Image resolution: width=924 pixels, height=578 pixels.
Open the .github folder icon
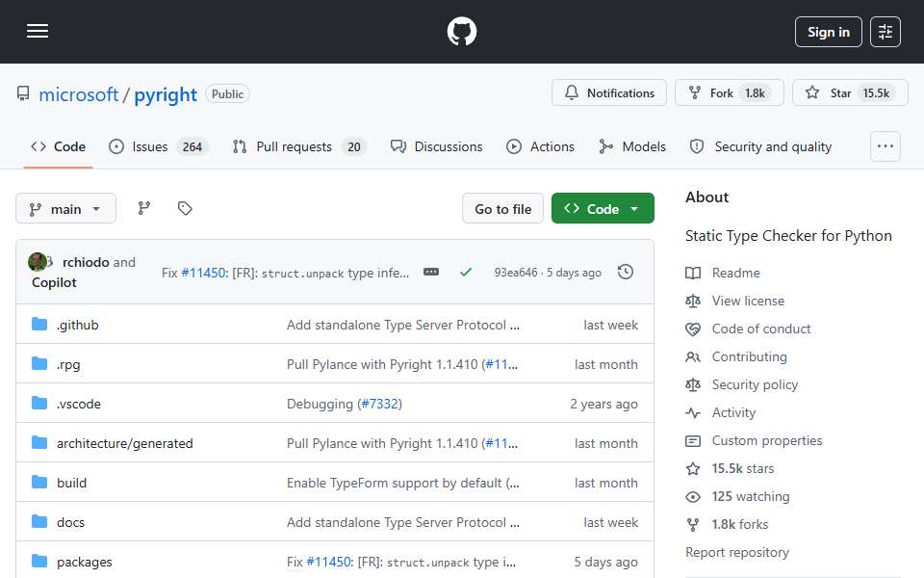tap(39, 325)
